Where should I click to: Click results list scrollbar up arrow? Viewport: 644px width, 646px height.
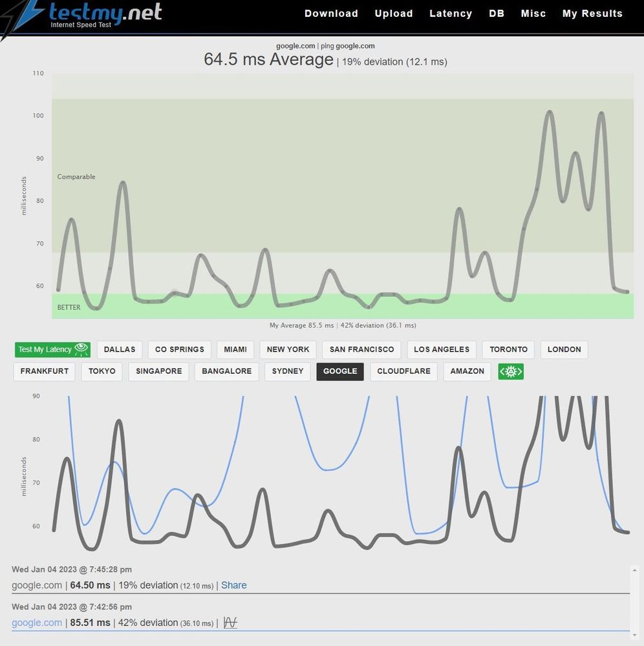point(634,570)
